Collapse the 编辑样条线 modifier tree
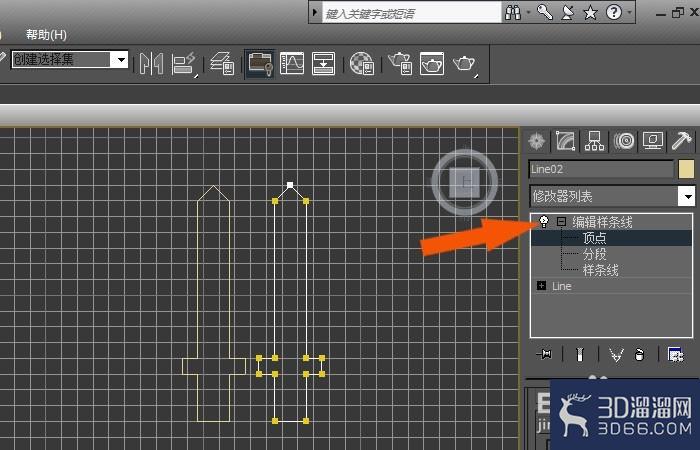Viewport: 700px width, 450px height. click(x=561, y=221)
